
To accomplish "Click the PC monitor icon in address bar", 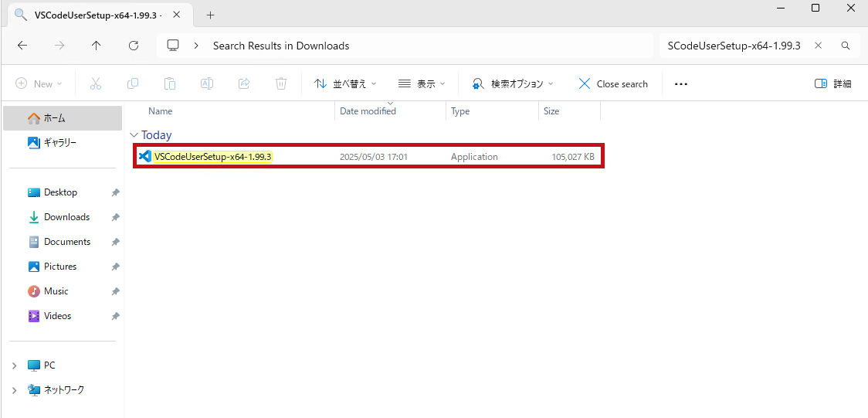I will tap(174, 46).
